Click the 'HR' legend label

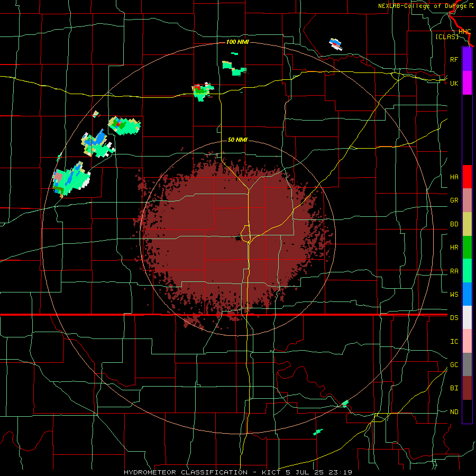[454, 248]
